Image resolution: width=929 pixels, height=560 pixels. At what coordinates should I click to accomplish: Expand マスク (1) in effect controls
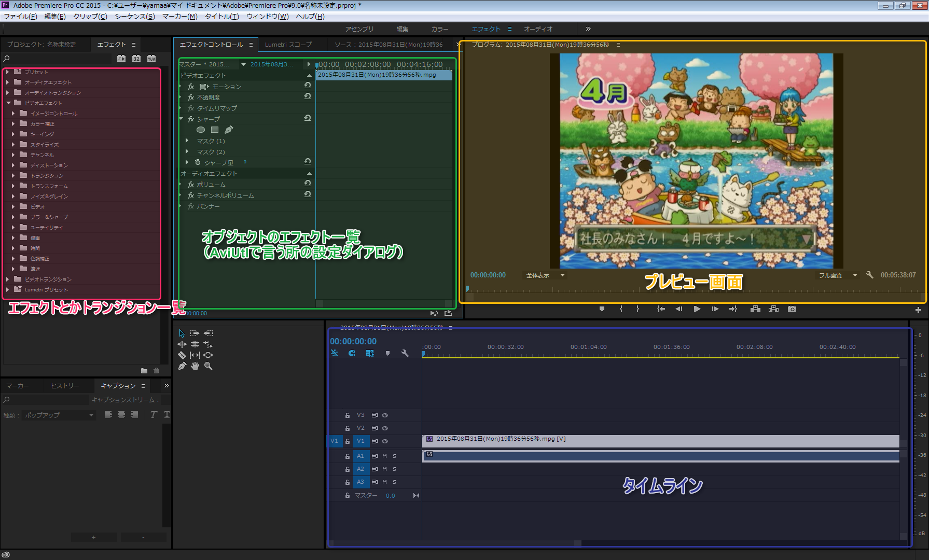(x=187, y=141)
